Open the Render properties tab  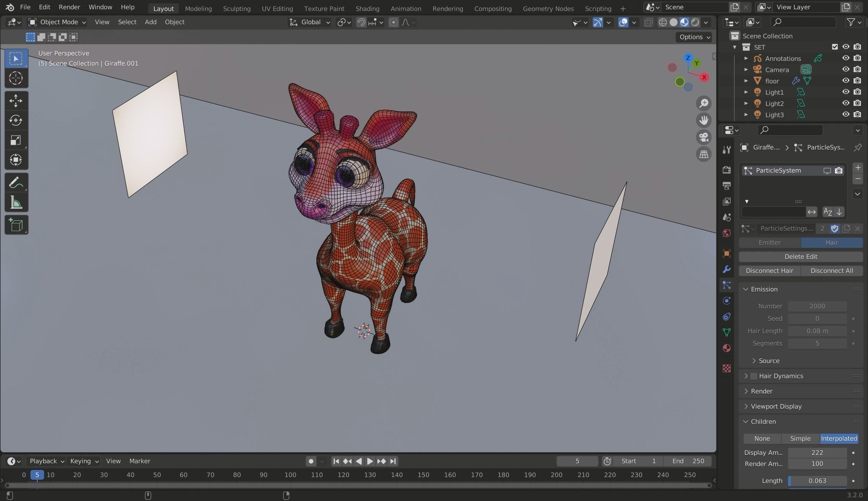726,170
